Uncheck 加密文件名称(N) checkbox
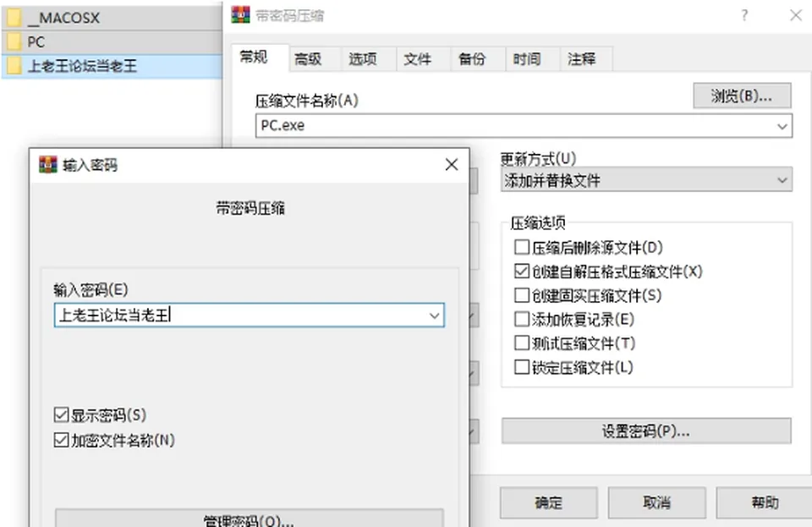Screen dimensions: 812x527 pyautogui.click(x=61, y=440)
